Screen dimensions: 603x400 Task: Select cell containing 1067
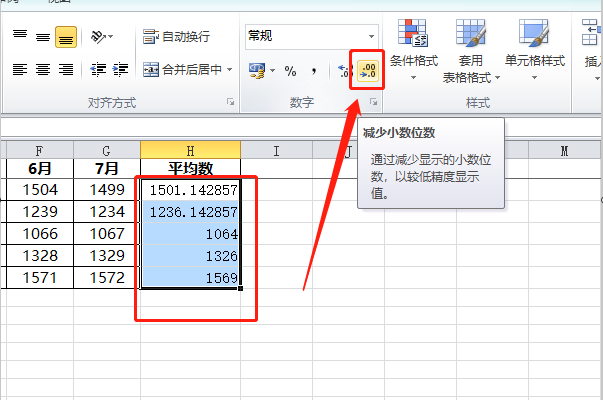tap(107, 233)
